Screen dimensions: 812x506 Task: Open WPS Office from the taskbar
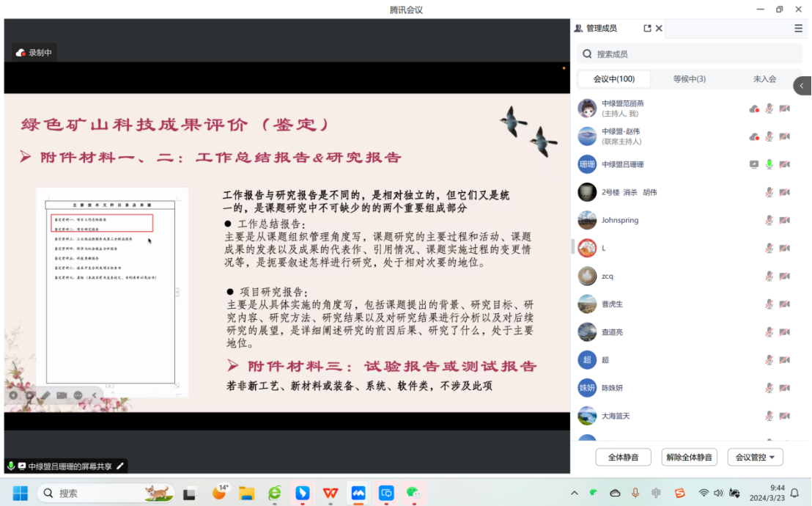pos(331,494)
